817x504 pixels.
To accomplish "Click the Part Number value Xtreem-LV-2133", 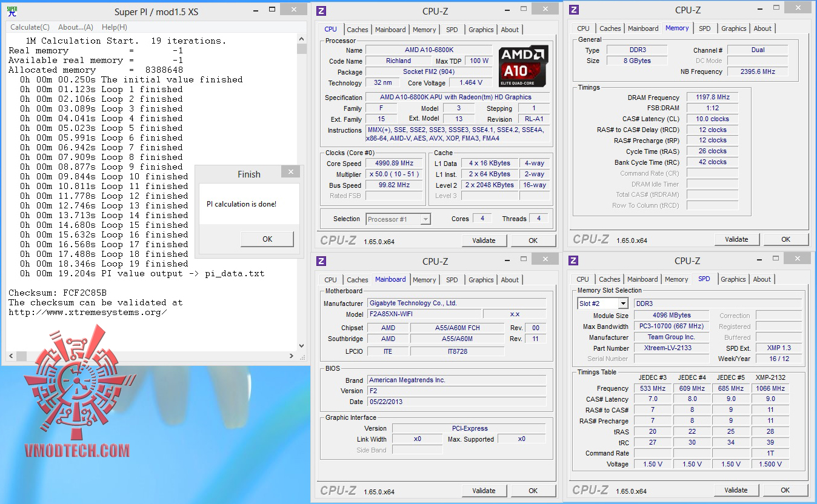I will click(671, 348).
